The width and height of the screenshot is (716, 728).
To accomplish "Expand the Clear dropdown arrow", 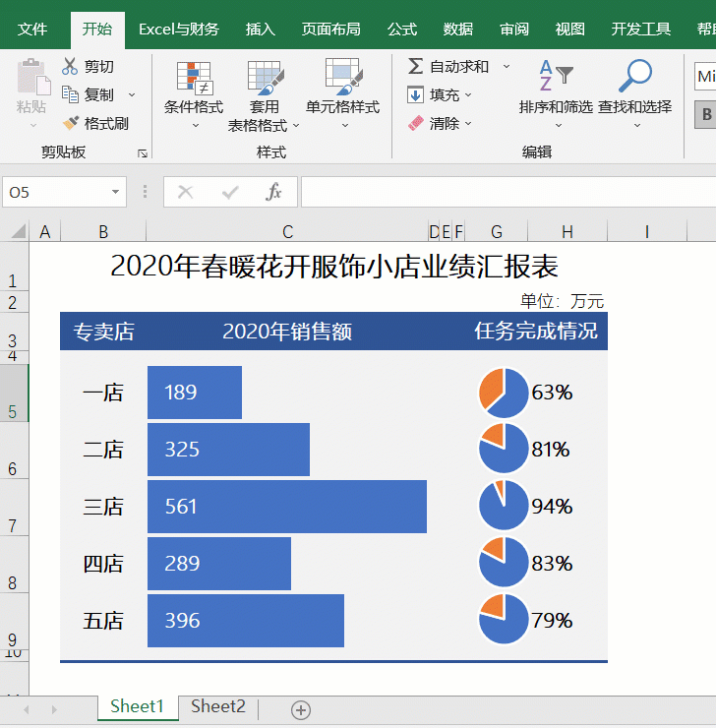I will [468, 123].
